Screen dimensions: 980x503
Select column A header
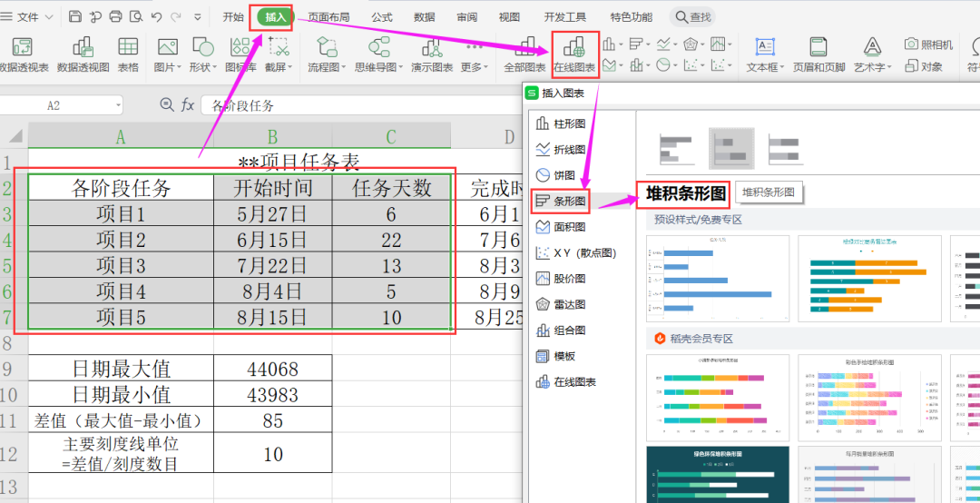click(121, 136)
